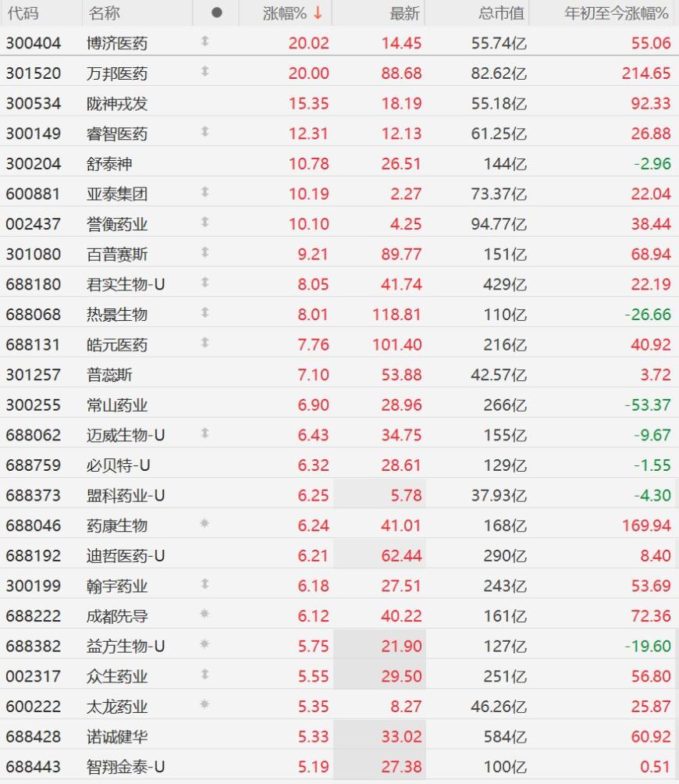Click stock code 301520
The image size is (679, 784).
pyautogui.click(x=34, y=73)
